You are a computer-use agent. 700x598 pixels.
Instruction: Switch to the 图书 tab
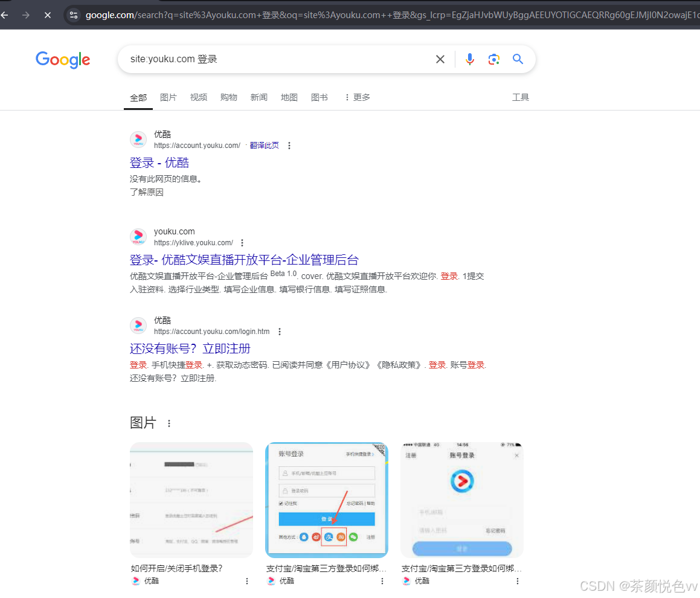click(319, 97)
